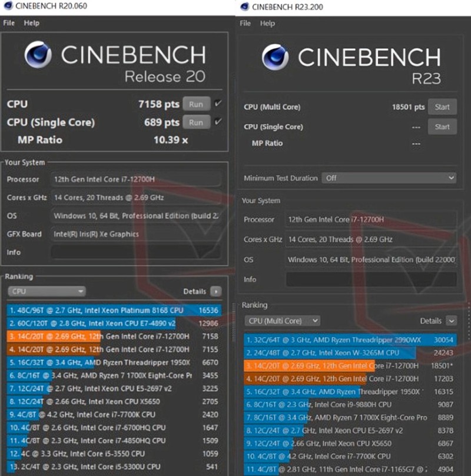Click the Cinebench Release 20 sphere logo
471x476 pixels.
click(38, 55)
